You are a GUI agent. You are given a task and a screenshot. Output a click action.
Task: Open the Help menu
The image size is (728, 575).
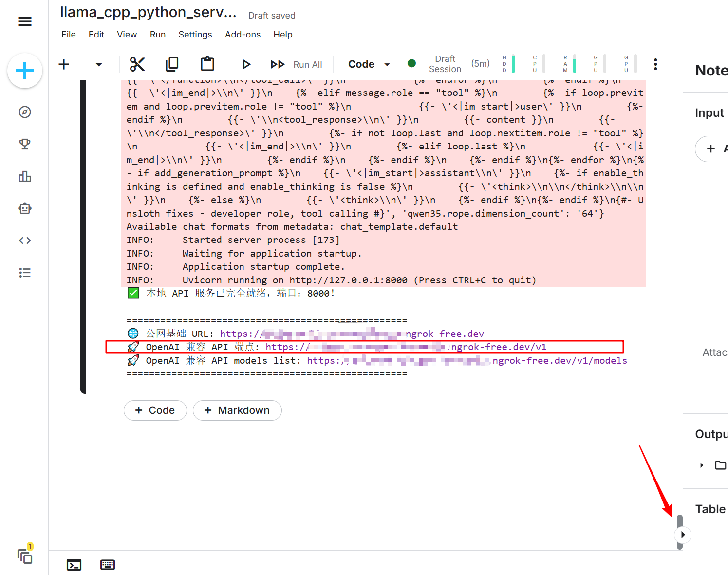[x=283, y=35]
